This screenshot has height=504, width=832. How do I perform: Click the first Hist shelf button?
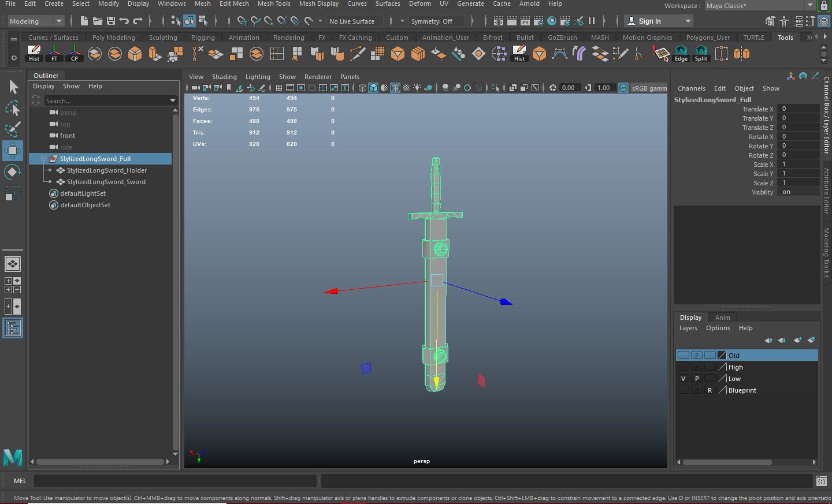(34, 54)
